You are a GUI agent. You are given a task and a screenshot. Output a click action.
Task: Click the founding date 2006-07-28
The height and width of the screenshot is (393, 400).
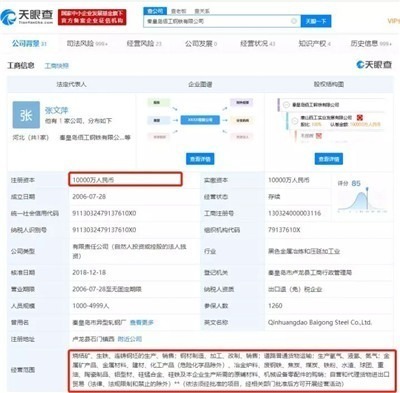pyautogui.click(x=89, y=197)
